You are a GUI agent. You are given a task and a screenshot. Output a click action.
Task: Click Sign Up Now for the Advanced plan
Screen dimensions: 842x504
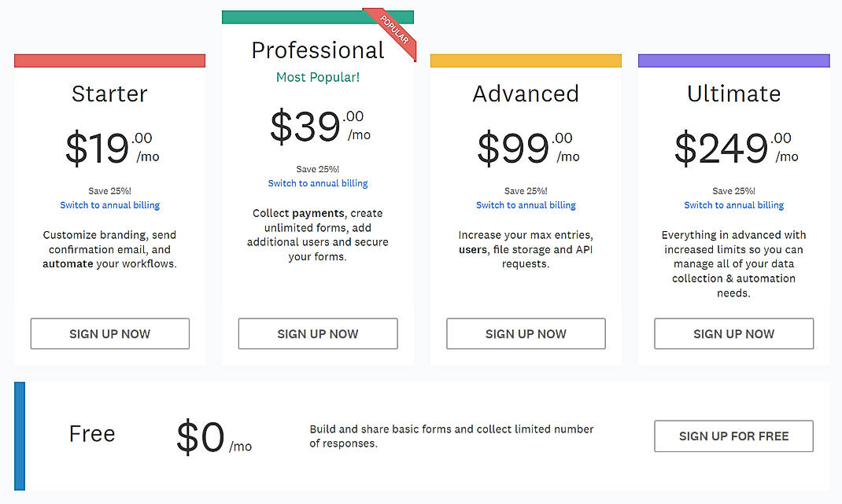(x=525, y=333)
